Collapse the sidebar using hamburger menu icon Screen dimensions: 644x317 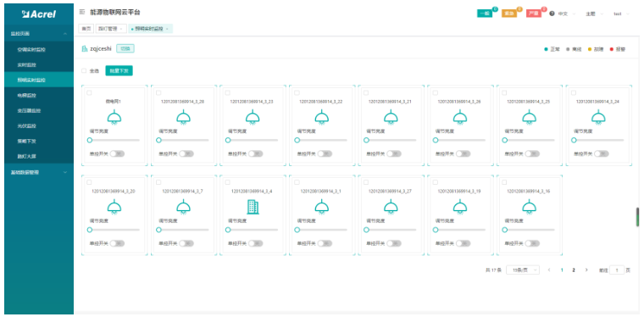81,13
